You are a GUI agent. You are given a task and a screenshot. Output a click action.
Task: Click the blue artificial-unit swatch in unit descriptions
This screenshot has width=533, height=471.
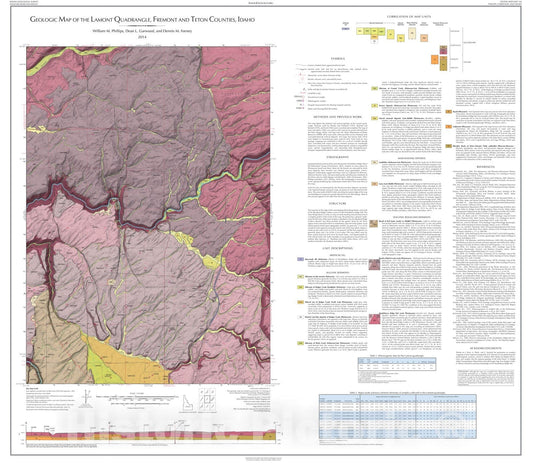(x=300, y=259)
